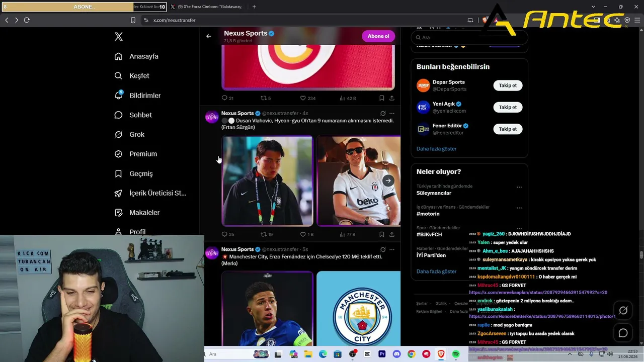Open Hyeon-gyu Oh photo in post

[267, 181]
